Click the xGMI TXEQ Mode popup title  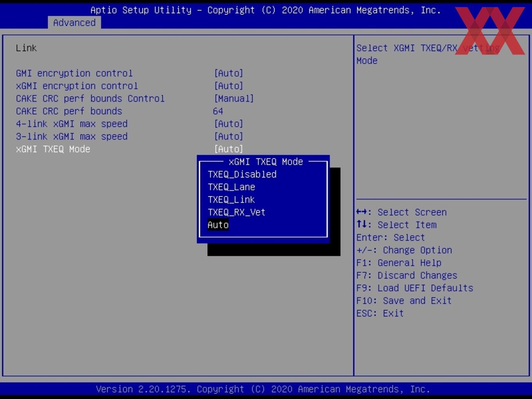(266, 162)
